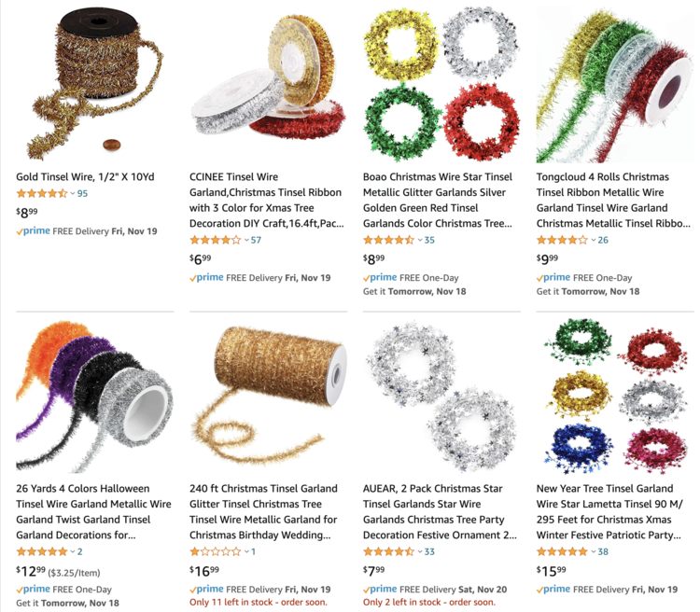The image size is (700, 612).
Task: Open the 35 reviews count link
Action: tap(429, 240)
